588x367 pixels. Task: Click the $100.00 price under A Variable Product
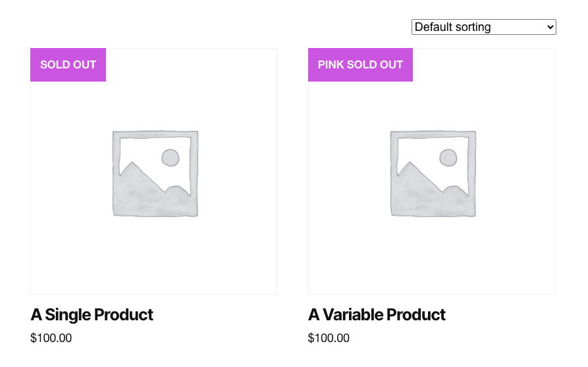tap(329, 338)
